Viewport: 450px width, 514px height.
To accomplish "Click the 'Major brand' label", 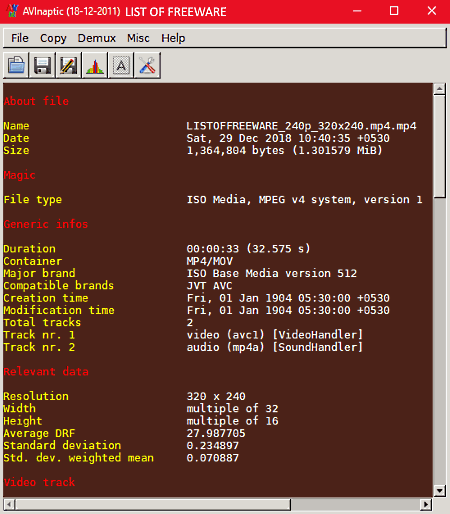I will tap(39, 273).
